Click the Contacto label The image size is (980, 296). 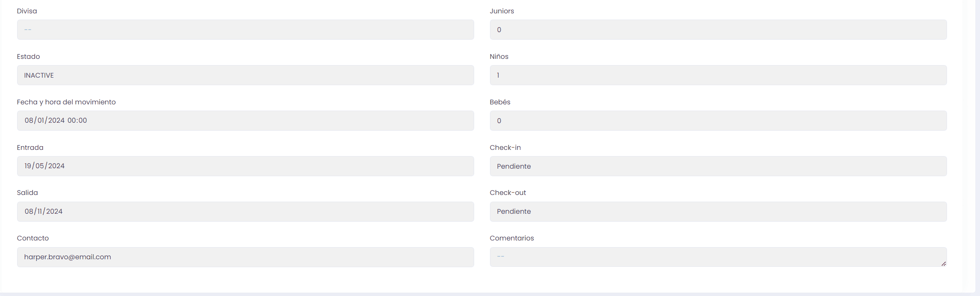pyautogui.click(x=33, y=238)
